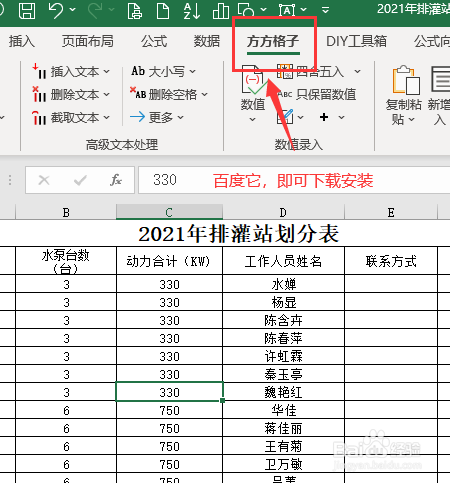Click the shapes icon in quick toolbar

[x=246, y=10]
